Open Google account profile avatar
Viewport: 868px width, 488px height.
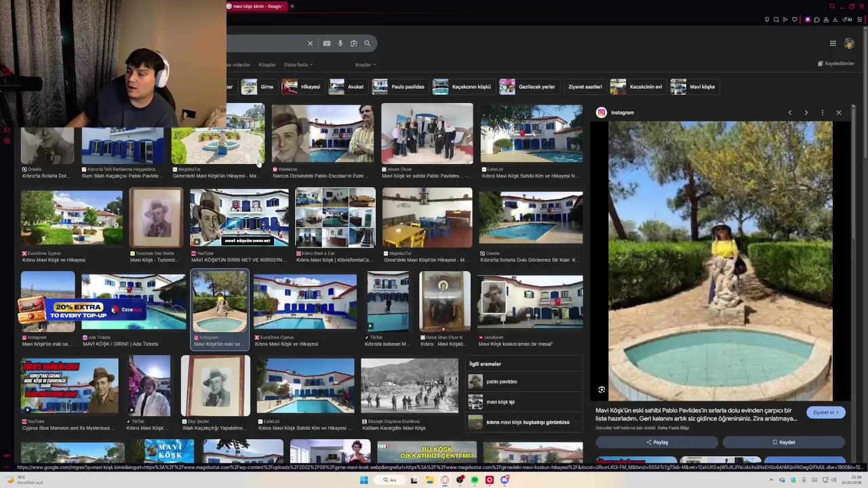pyautogui.click(x=849, y=43)
